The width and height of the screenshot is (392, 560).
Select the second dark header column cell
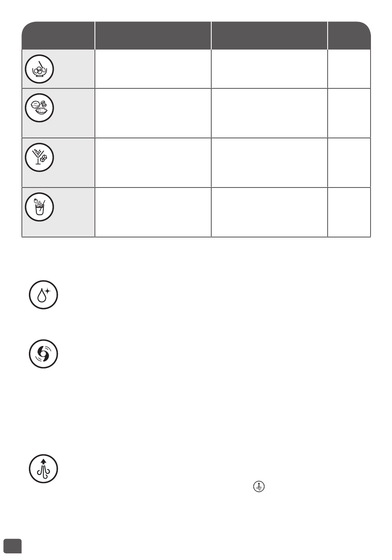(x=153, y=36)
